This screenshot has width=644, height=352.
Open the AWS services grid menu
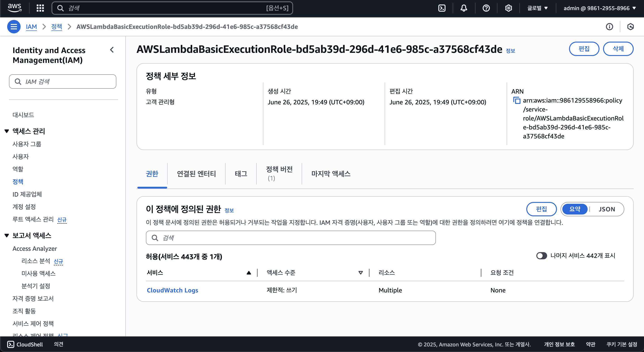40,8
